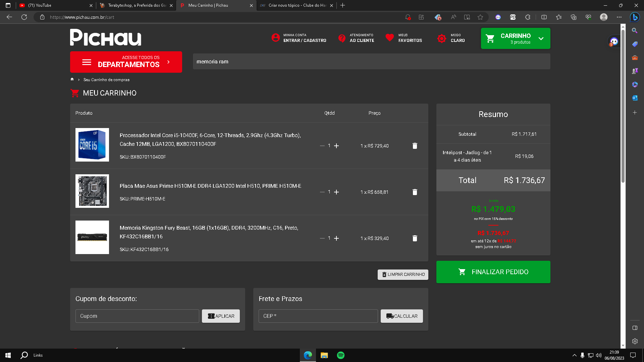Increase quantity of Asus Prime H510M-E

[x=336, y=192]
